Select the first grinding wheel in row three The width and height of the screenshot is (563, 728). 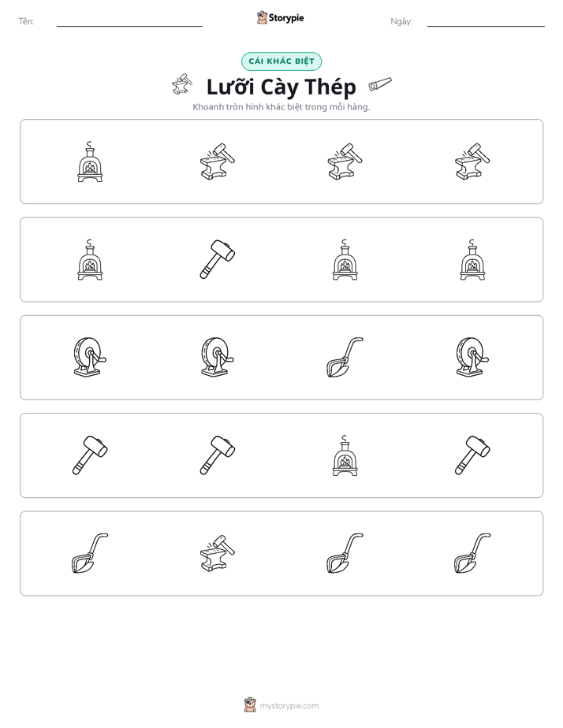[x=90, y=358]
